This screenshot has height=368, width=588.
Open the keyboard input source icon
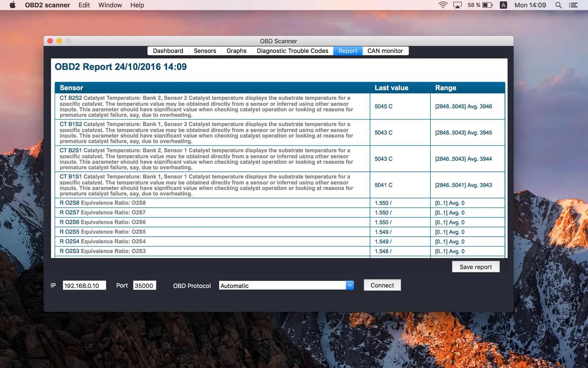pyautogui.click(x=503, y=5)
